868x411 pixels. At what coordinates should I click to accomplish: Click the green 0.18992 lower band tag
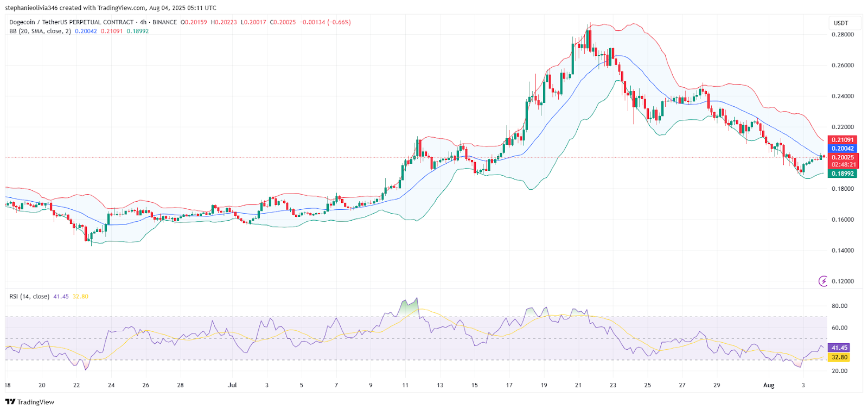842,174
